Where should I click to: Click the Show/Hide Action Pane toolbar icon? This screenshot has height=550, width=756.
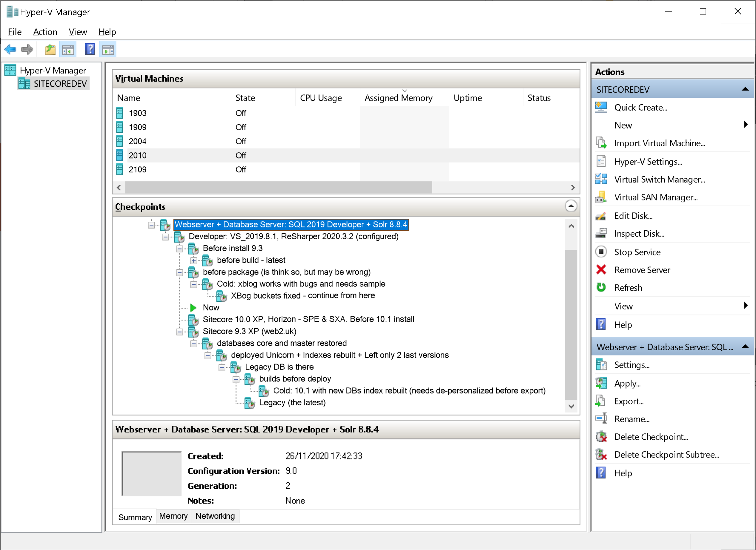(108, 50)
